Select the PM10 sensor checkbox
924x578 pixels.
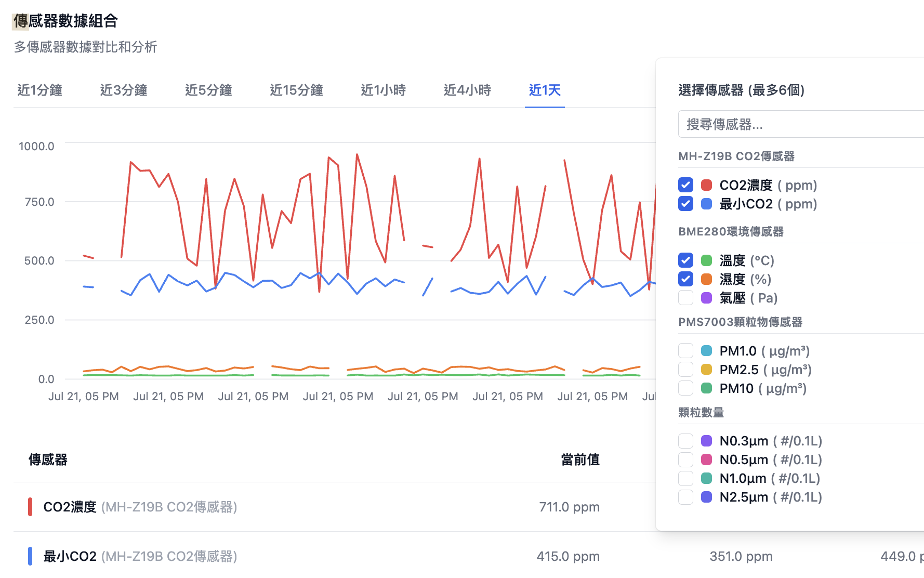pyautogui.click(x=685, y=388)
